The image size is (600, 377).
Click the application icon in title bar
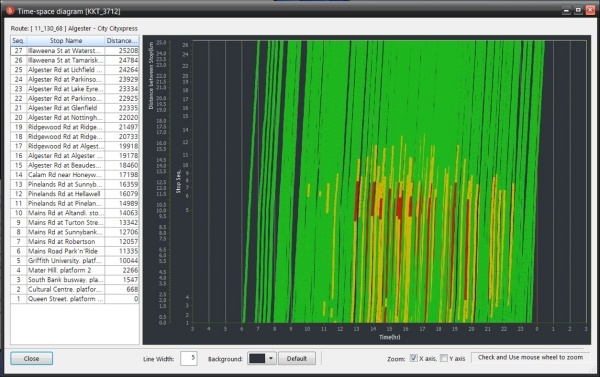click(x=10, y=11)
